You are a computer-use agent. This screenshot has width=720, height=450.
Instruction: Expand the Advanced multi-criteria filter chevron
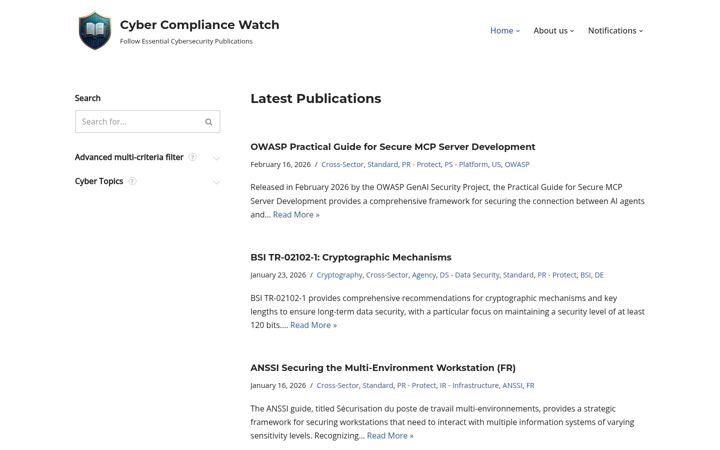pyautogui.click(x=216, y=158)
